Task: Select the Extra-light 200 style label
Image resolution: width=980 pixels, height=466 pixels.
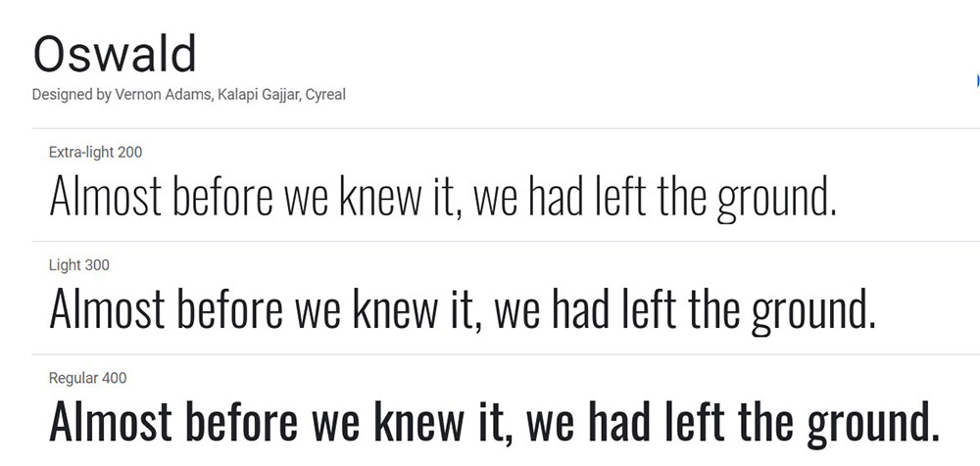Action: click(96, 152)
